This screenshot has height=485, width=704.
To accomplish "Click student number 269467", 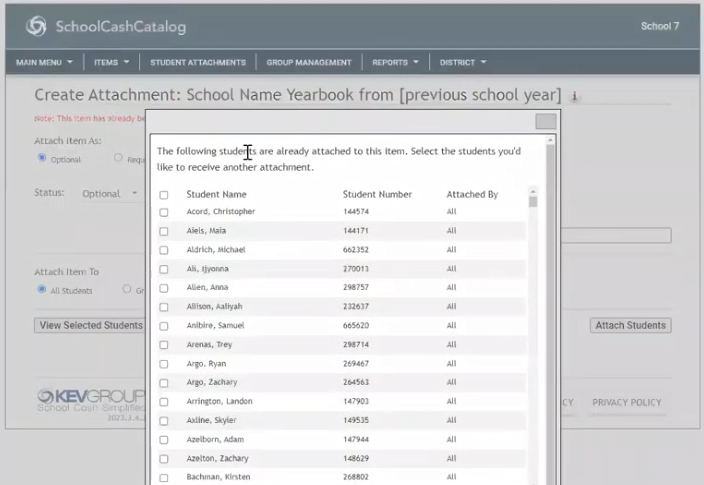I will point(356,364).
